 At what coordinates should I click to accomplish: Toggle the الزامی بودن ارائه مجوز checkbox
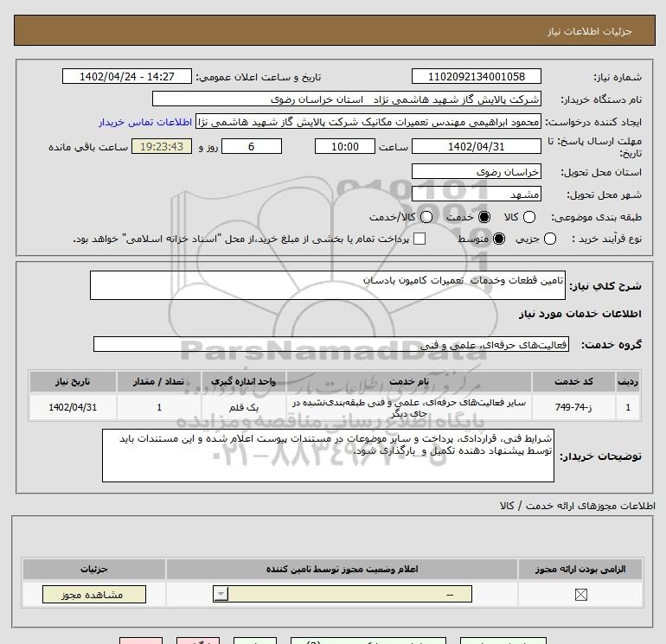(580, 595)
